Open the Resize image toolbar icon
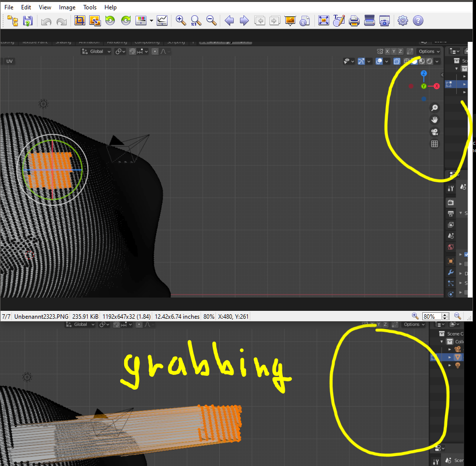The height and width of the screenshot is (466, 476). pyautogui.click(x=95, y=21)
